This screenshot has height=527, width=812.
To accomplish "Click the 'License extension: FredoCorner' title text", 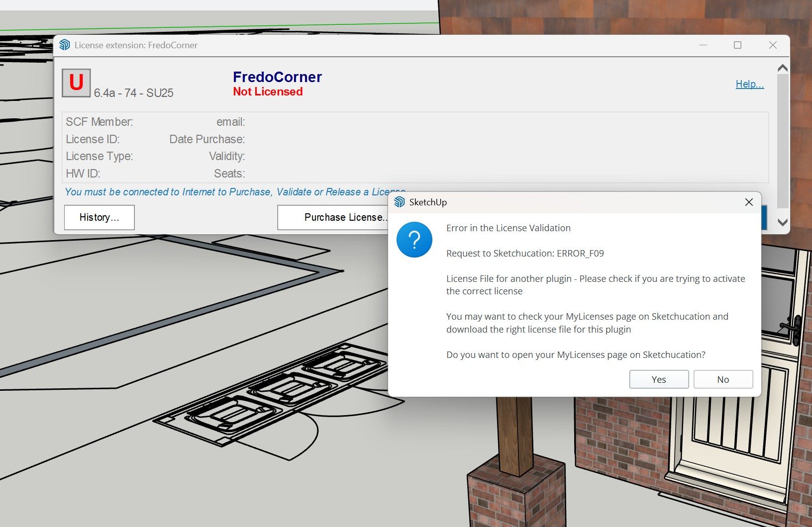I will click(136, 45).
